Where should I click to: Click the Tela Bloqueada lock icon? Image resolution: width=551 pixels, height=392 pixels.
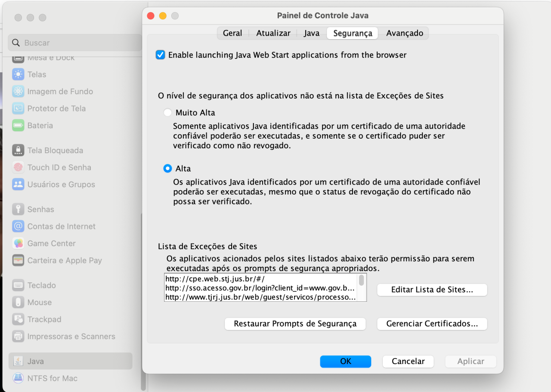click(18, 150)
